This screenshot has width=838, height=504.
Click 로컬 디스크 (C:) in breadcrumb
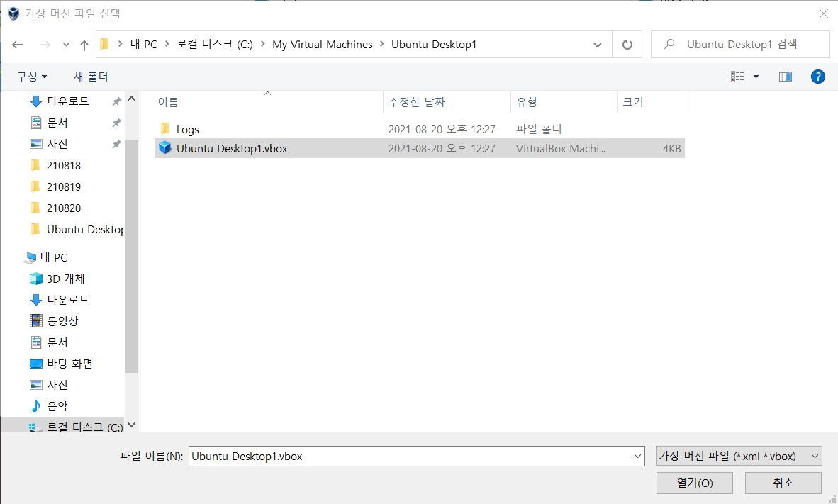pos(215,45)
